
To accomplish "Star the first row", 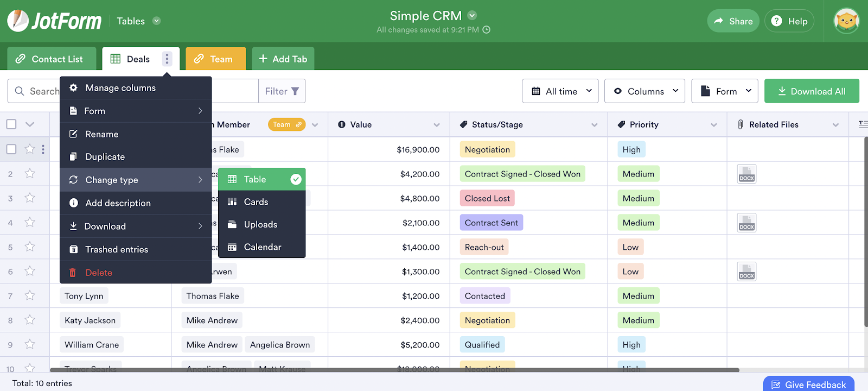I will point(30,149).
